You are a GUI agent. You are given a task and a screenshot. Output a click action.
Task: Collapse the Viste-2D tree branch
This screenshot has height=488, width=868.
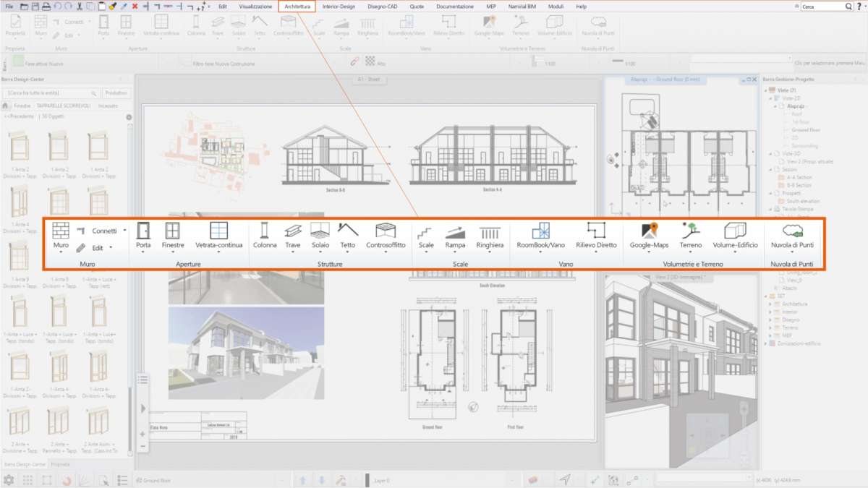click(x=770, y=98)
